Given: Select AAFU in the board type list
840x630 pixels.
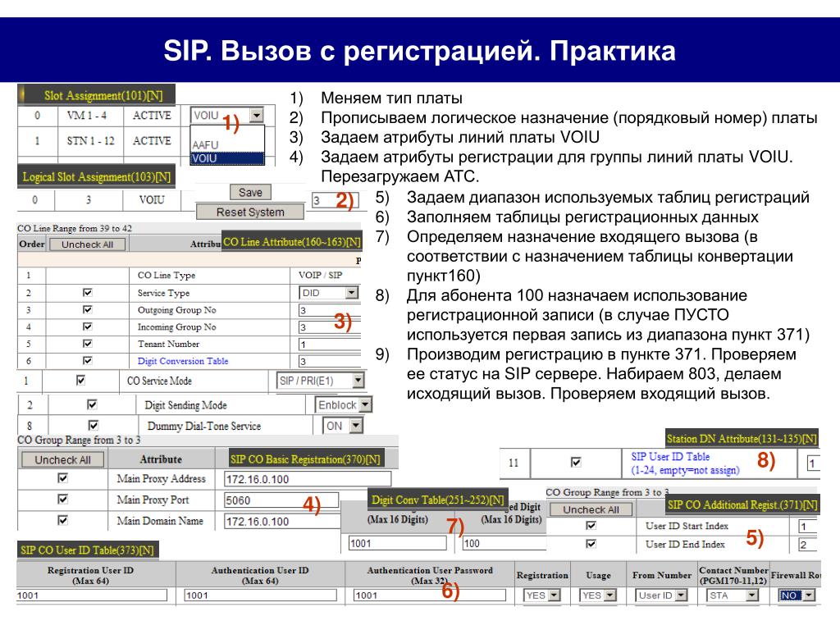Looking at the screenshot, I should (x=227, y=144).
